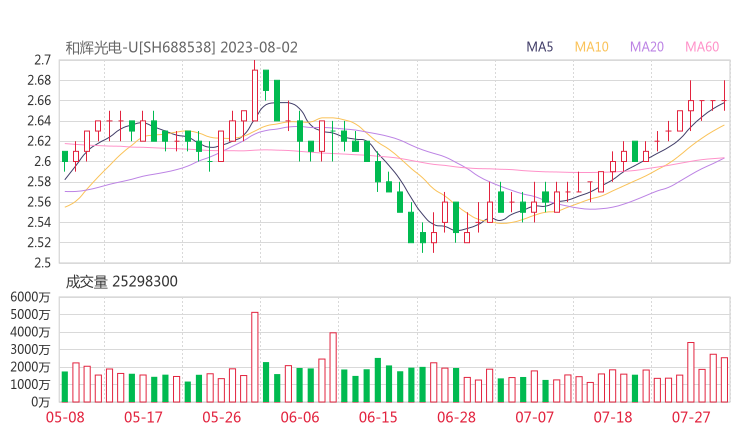Click the 07-27 date axis label

(x=691, y=417)
